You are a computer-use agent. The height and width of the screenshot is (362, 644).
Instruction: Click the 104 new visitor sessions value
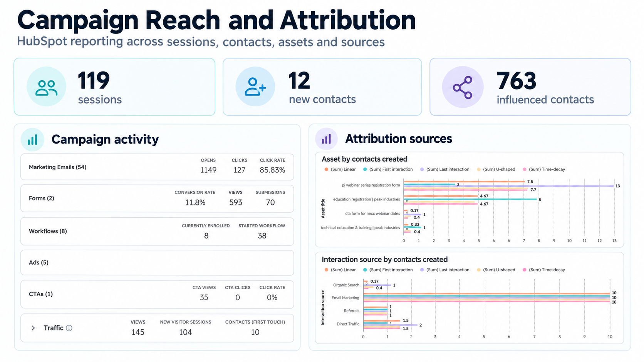point(185,332)
